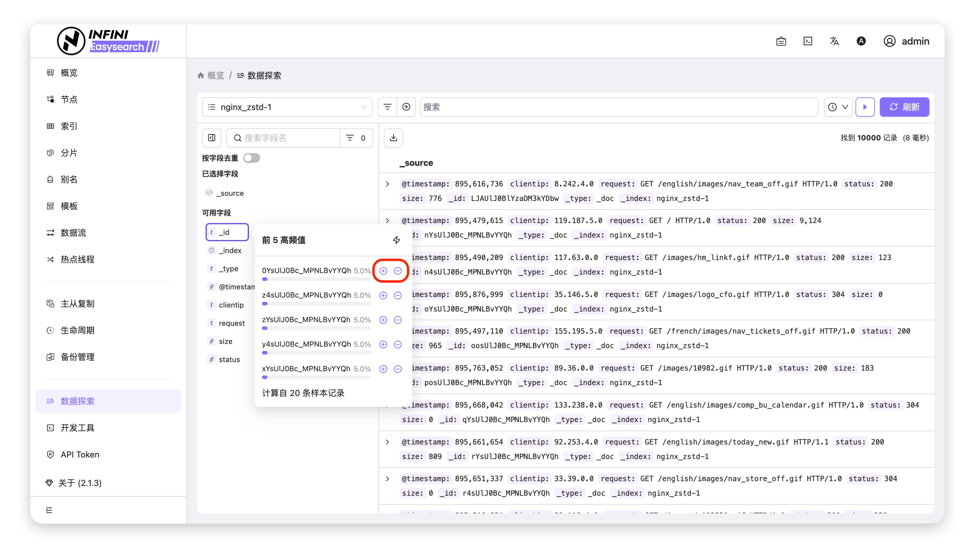Click the 概览 breadcrumb link

click(215, 75)
